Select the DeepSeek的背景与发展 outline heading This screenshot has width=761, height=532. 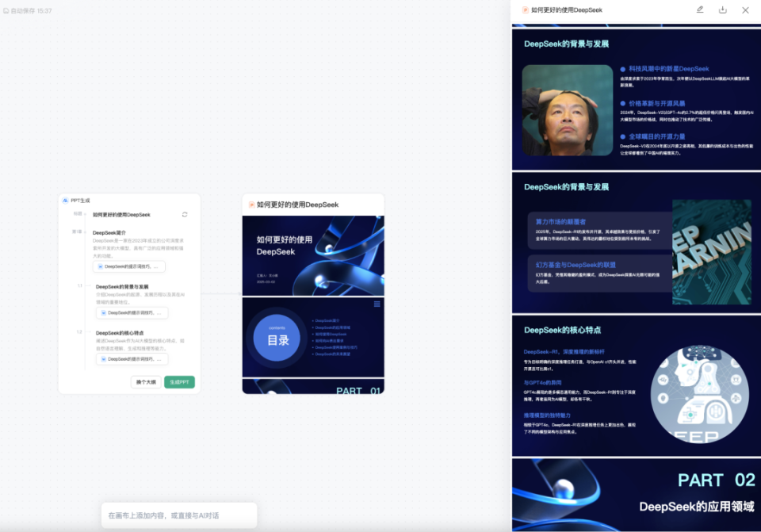pos(122,287)
